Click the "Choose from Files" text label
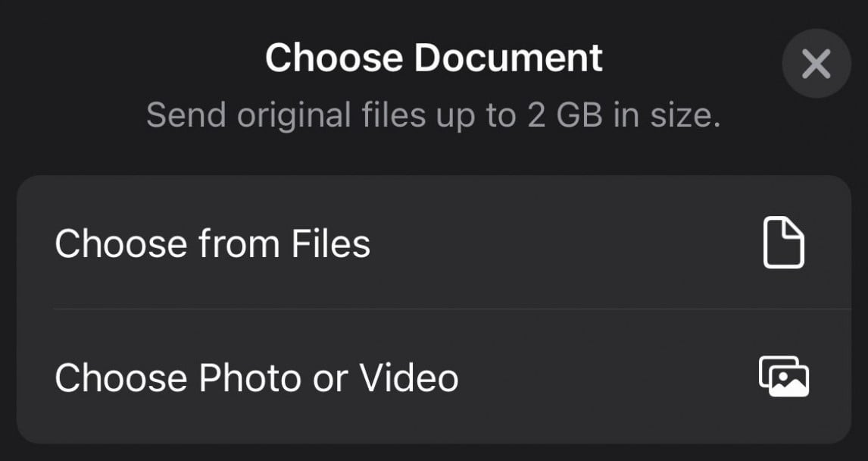Viewport: 868px width, 461px height. click(212, 244)
